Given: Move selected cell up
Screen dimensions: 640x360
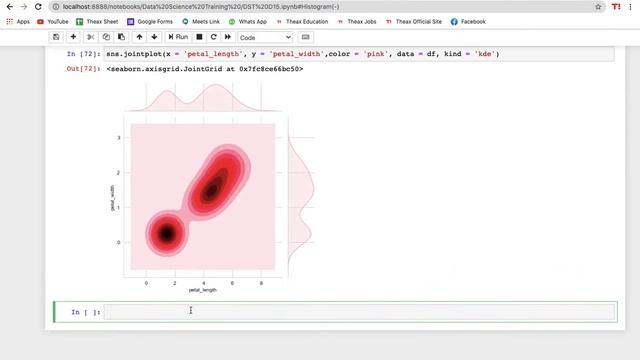Looking at the screenshot, I should (139, 37).
